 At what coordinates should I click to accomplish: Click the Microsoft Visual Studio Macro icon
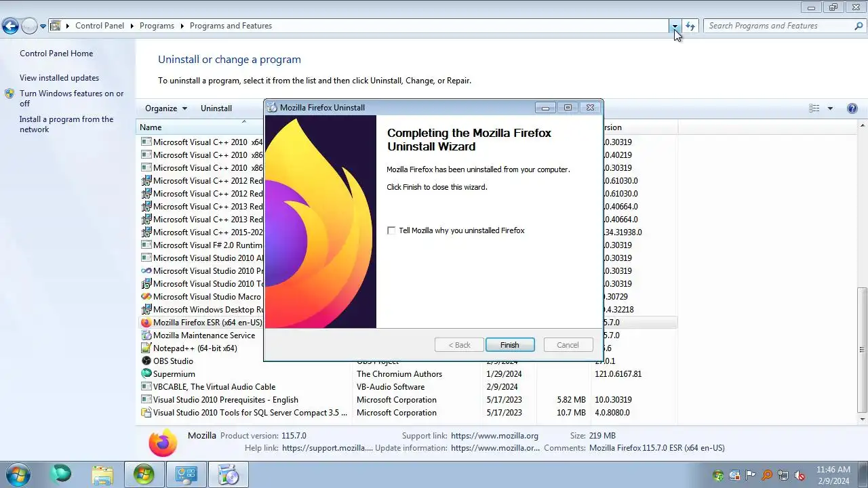pos(146,297)
